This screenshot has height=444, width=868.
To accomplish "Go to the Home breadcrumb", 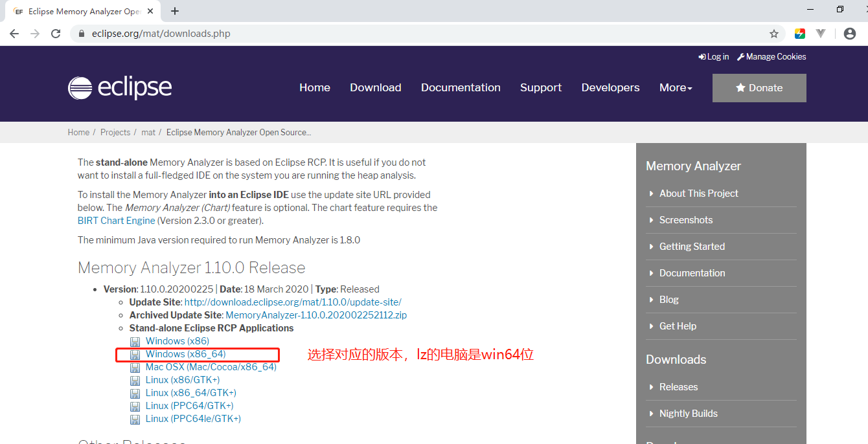I will click(x=78, y=132).
